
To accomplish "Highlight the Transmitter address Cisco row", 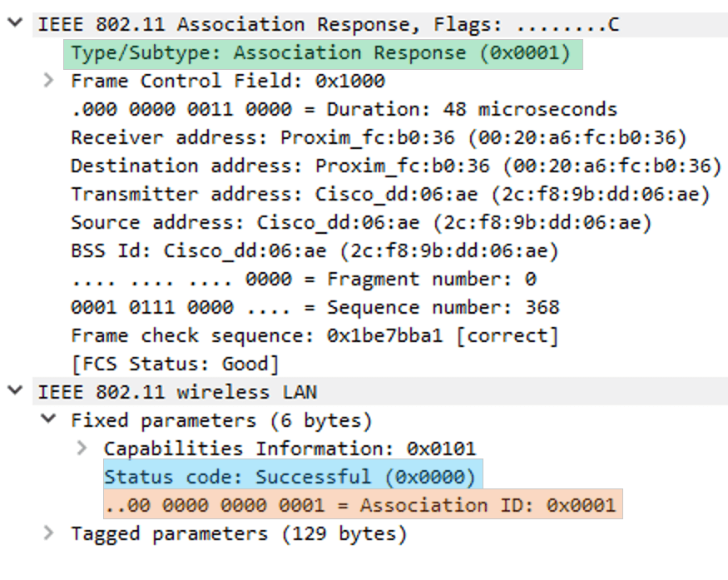I will click(389, 194).
